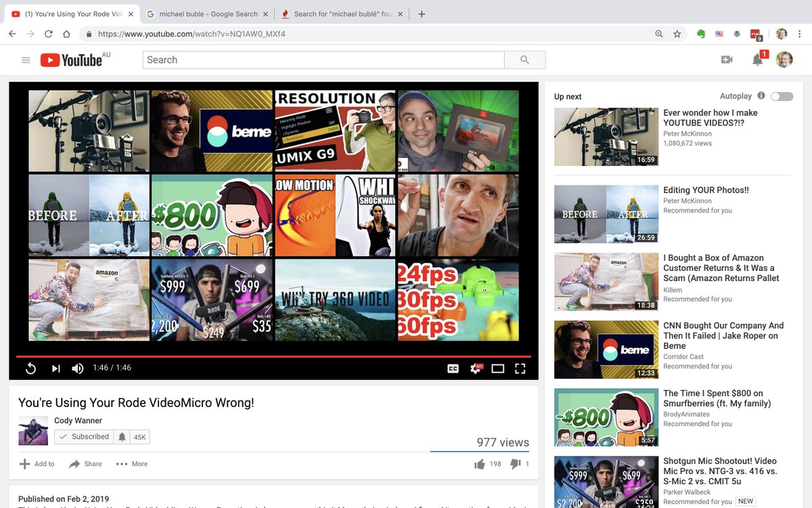Open "Editing YOUR Photos!!" suggested video

click(706, 190)
